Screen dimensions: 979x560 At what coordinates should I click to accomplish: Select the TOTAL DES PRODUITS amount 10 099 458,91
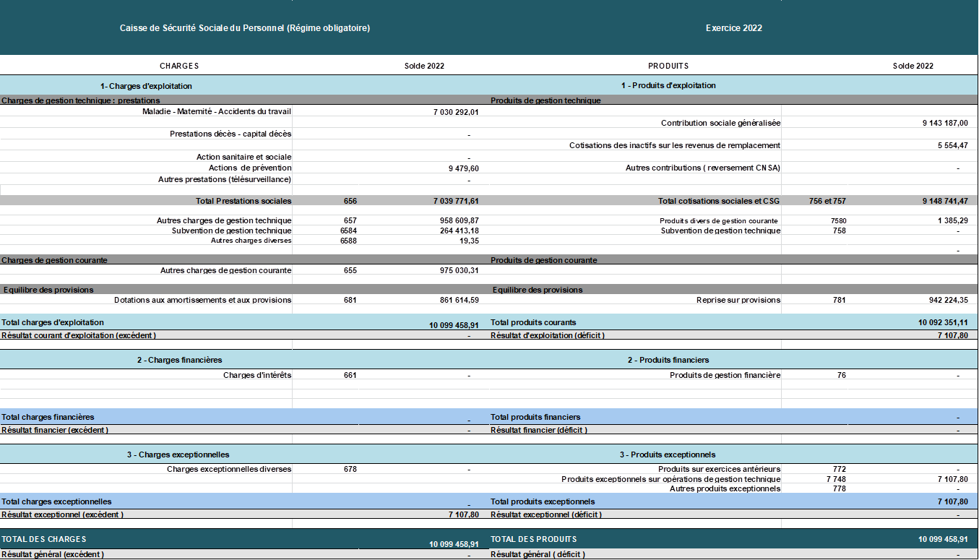pos(943,539)
